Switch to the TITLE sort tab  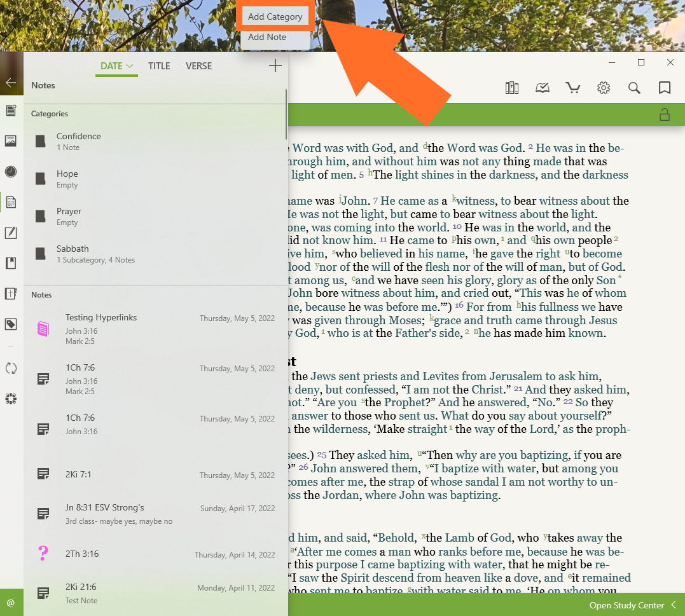159,66
